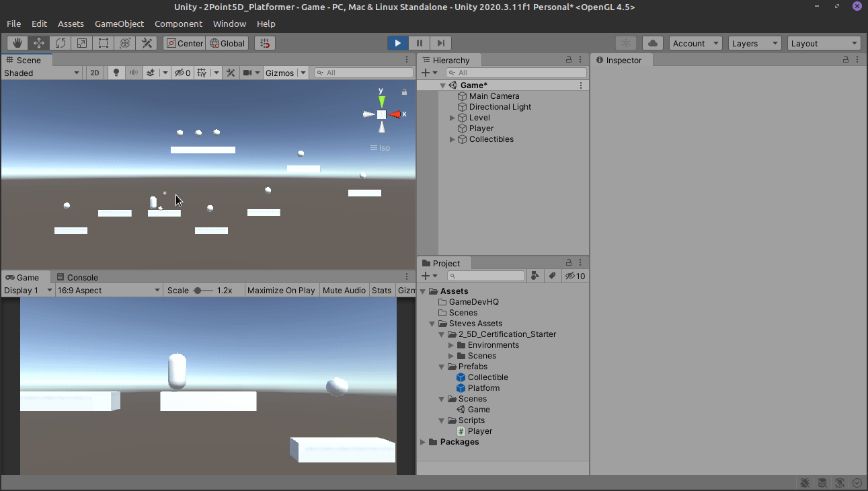Click the Unity cloud services icon
The image size is (868, 491).
652,42
